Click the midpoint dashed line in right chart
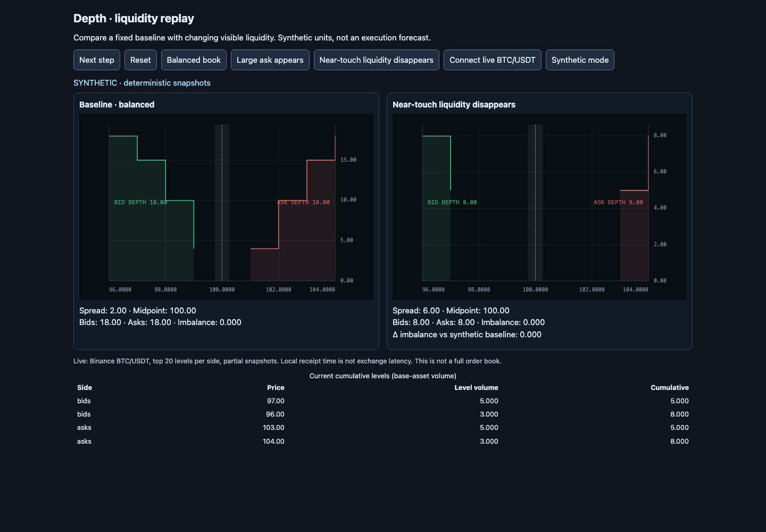The height and width of the screenshot is (532, 766). (535, 202)
